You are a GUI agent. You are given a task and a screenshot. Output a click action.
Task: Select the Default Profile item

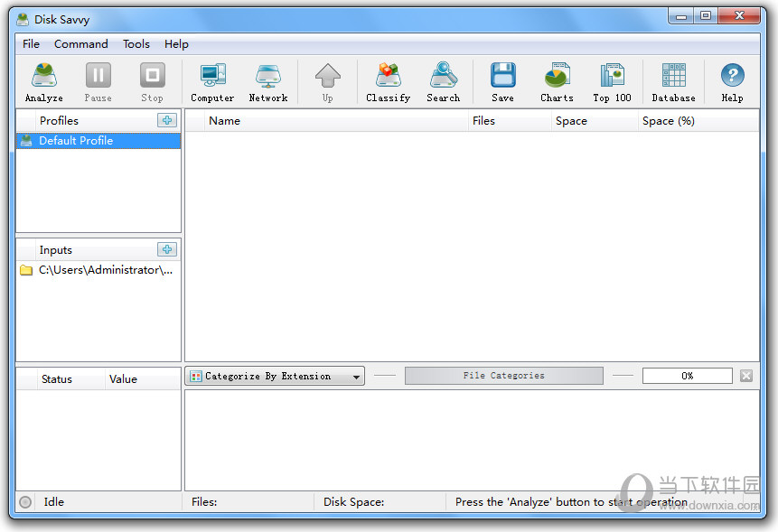click(x=76, y=141)
